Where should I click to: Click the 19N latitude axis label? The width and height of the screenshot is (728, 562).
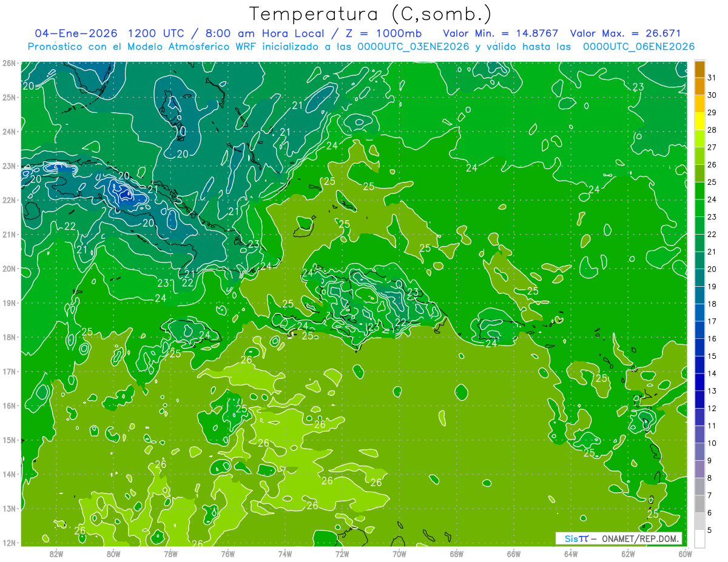pyautogui.click(x=8, y=303)
